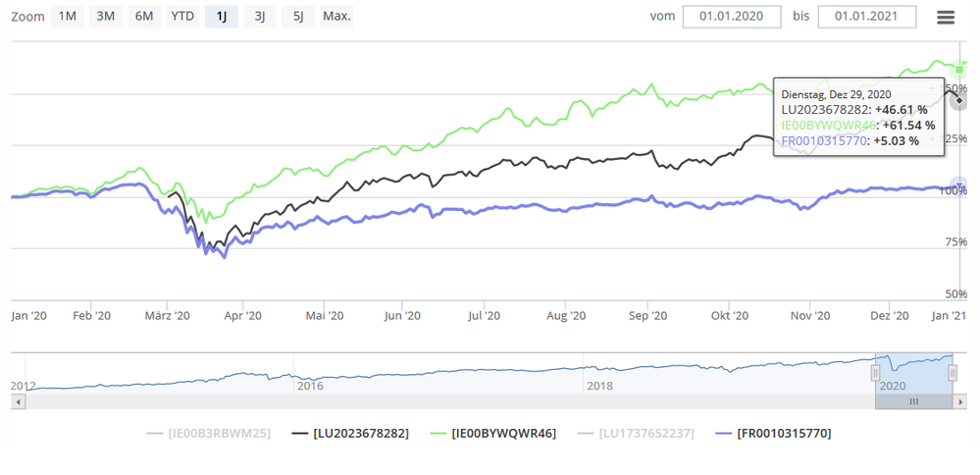Screen dimensions: 980x475
Task: Select the YTD zoom range
Action: (x=182, y=17)
